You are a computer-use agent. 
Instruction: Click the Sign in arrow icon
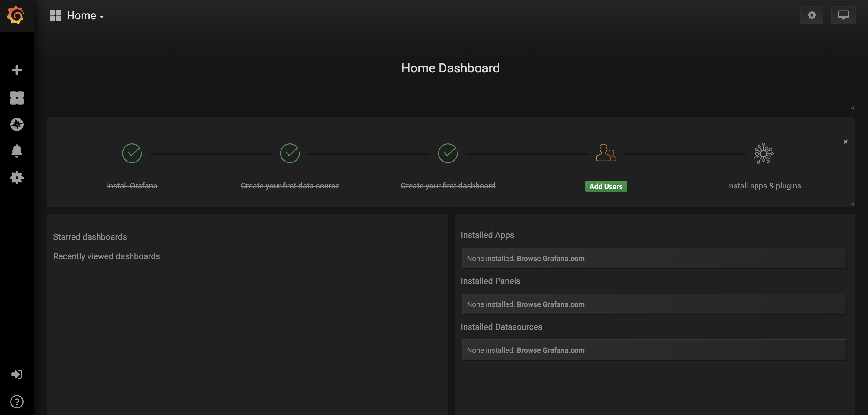point(17,374)
